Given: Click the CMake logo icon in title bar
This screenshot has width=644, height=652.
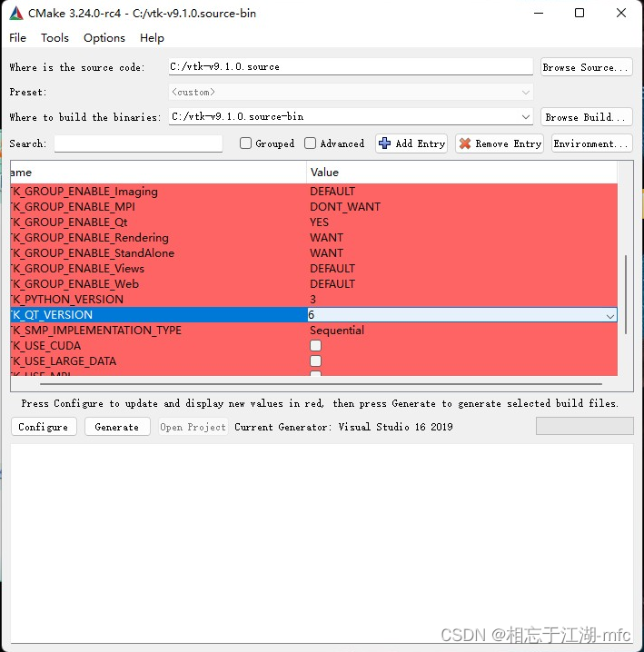Looking at the screenshot, I should tap(15, 14).
